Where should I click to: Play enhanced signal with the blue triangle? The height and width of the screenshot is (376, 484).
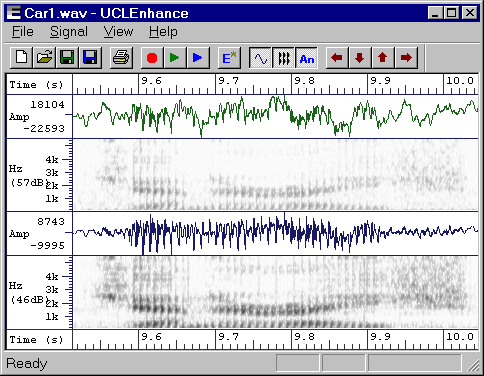click(x=198, y=58)
